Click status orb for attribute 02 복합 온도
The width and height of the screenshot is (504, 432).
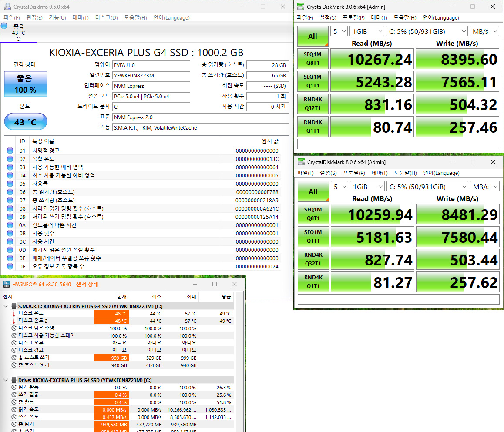(10, 159)
